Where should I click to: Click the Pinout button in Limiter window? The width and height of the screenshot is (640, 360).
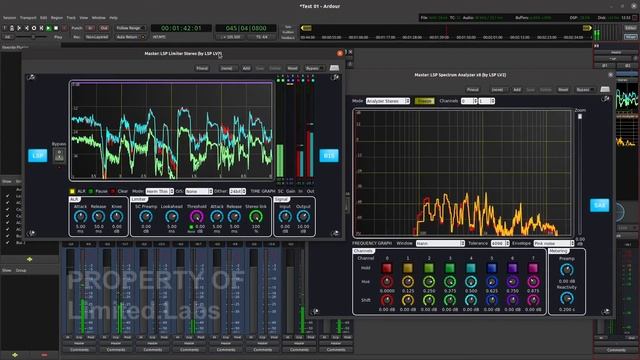pos(202,68)
